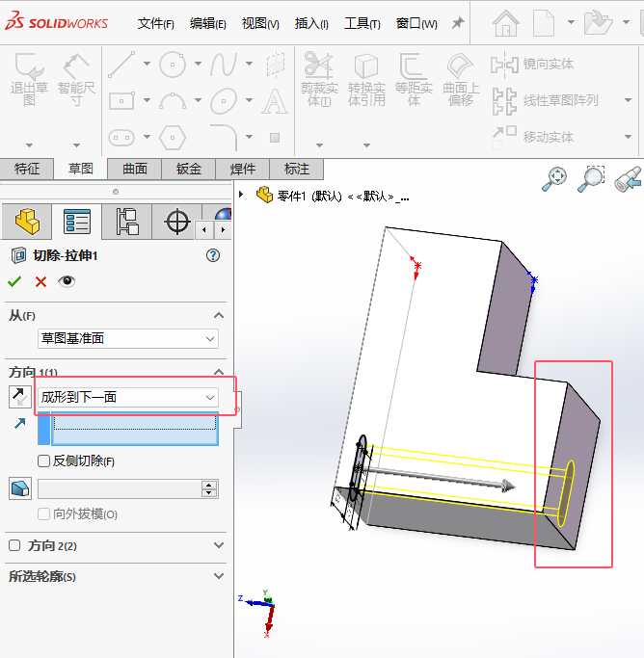Click the Previous View icon
Screen dimensions: 644x658
(628, 179)
